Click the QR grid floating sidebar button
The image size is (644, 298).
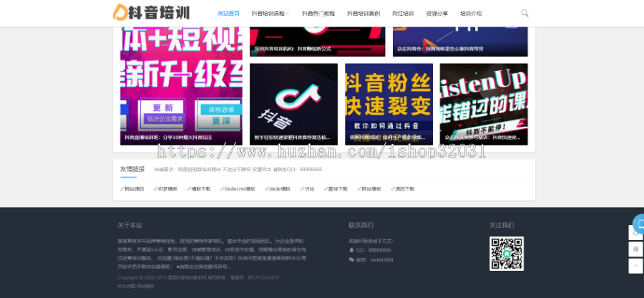coord(636,249)
